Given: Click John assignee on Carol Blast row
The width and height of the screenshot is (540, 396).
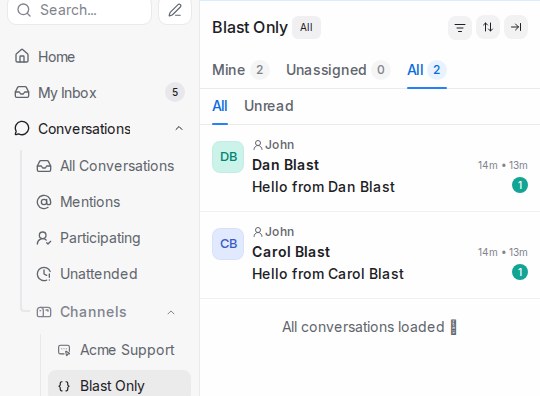Looking at the screenshot, I should click(x=274, y=232).
